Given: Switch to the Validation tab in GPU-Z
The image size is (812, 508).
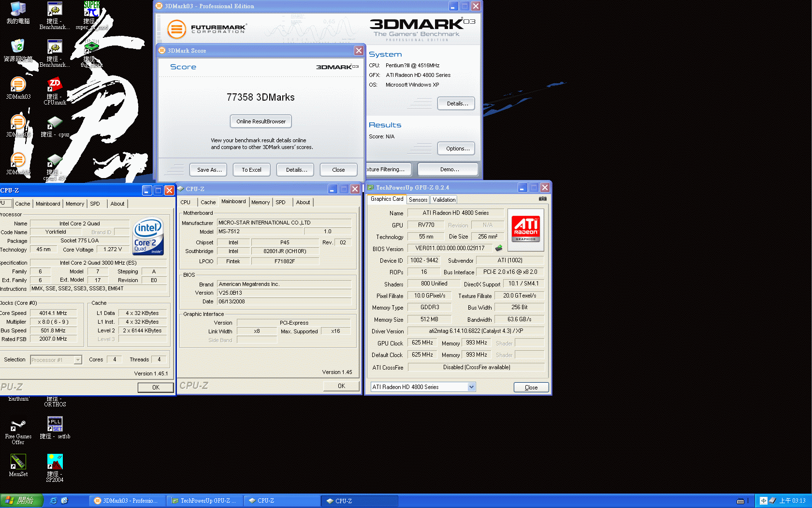Looking at the screenshot, I should [444, 200].
